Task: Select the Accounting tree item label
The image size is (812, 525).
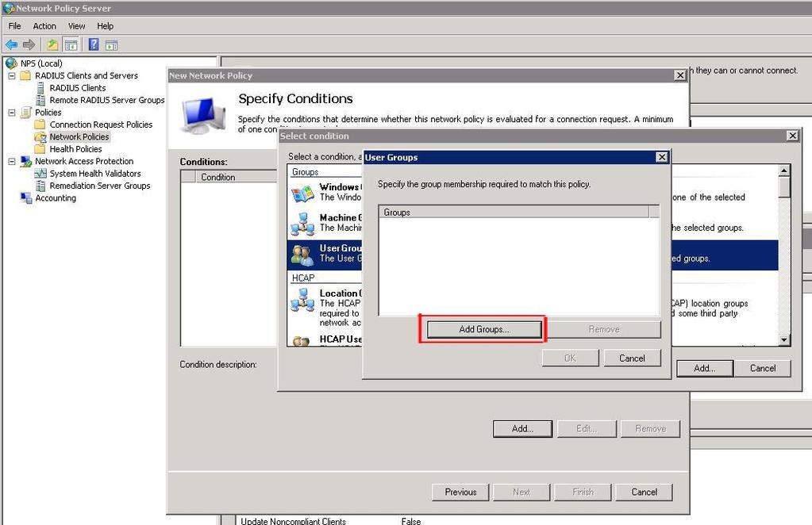Action: (x=56, y=198)
